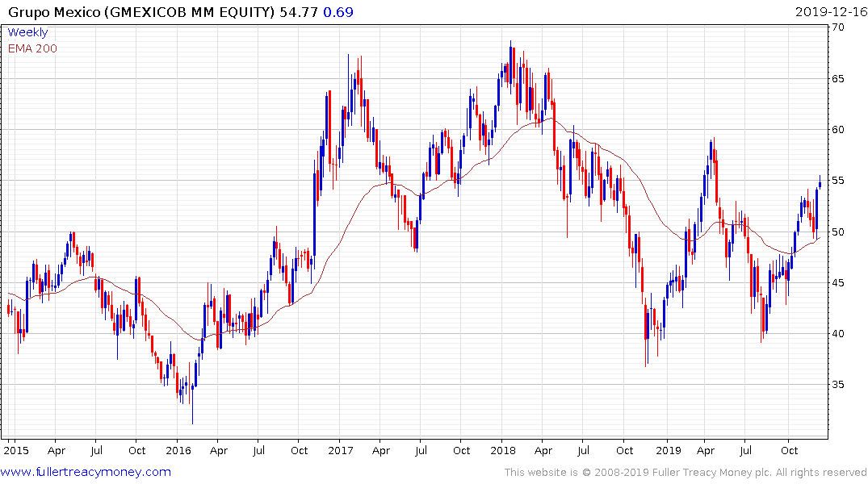Click the Jul label after 2016
Image resolution: width=868 pixels, height=484 pixels.
(x=258, y=450)
